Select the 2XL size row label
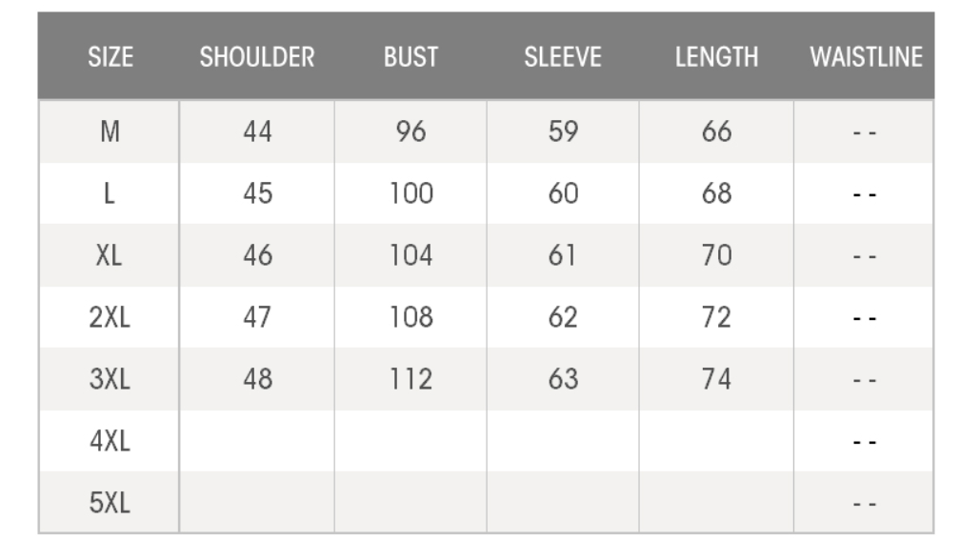The width and height of the screenshot is (980, 540). coord(110,317)
